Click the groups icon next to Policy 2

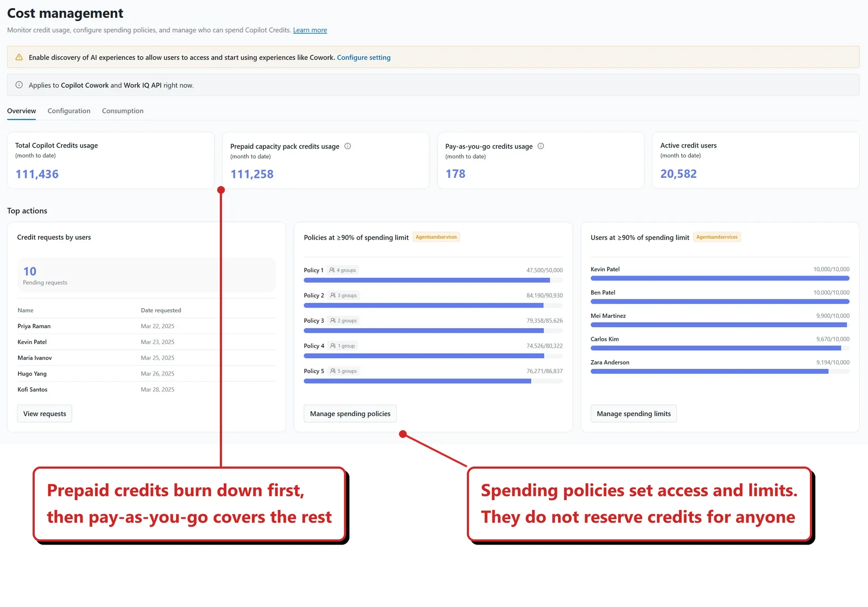(x=333, y=296)
